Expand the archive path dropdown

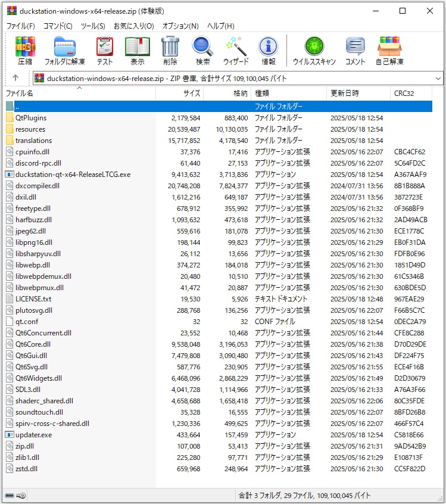pos(438,78)
